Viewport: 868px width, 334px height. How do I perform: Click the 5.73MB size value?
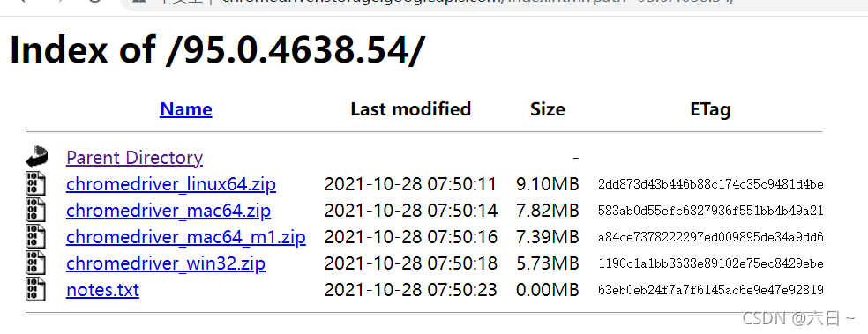(x=548, y=263)
